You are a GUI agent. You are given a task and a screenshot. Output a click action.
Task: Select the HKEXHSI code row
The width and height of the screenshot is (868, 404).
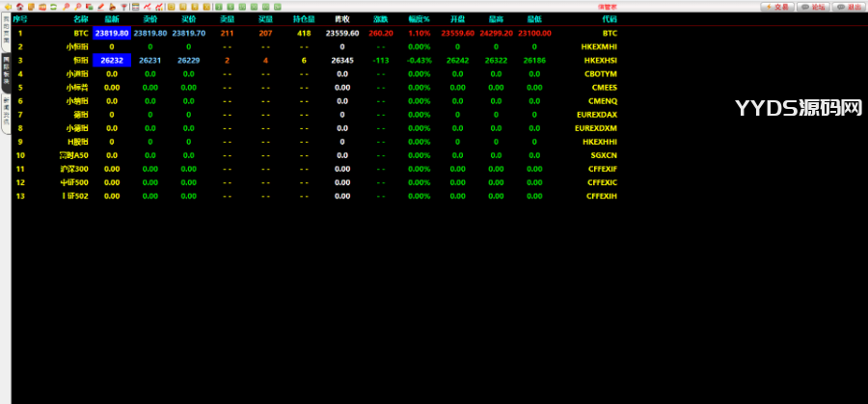click(599, 60)
